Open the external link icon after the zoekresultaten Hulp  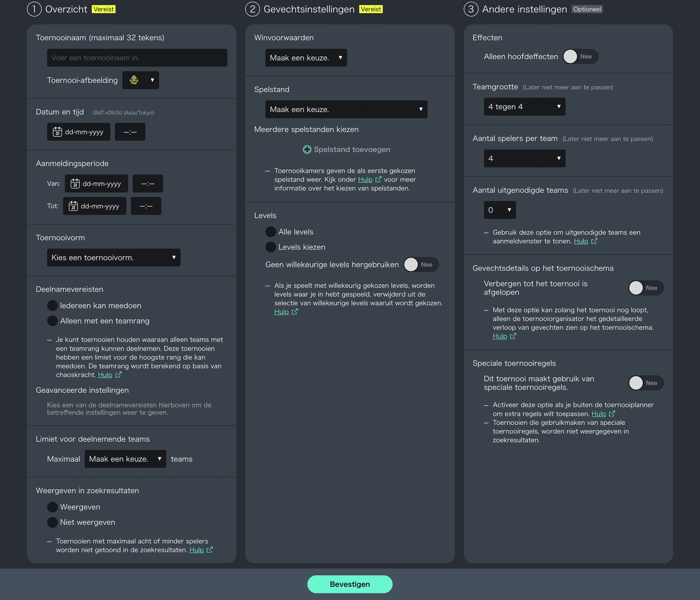(x=210, y=550)
